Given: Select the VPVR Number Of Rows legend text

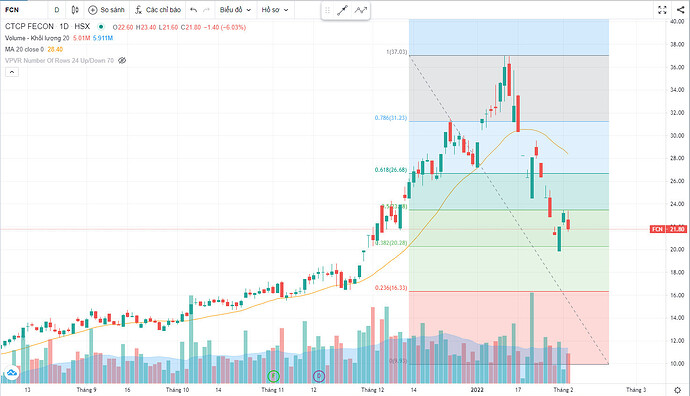Looking at the screenshot, I should pos(59,60).
